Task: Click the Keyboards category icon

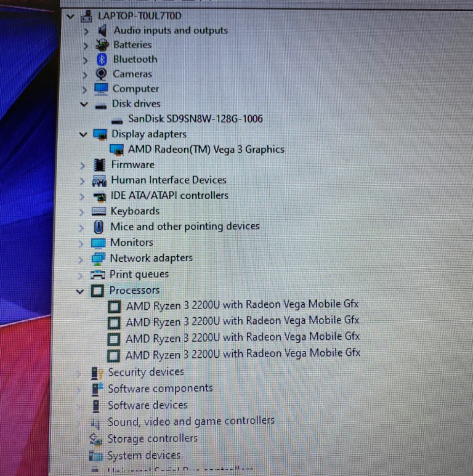Action: point(99,211)
